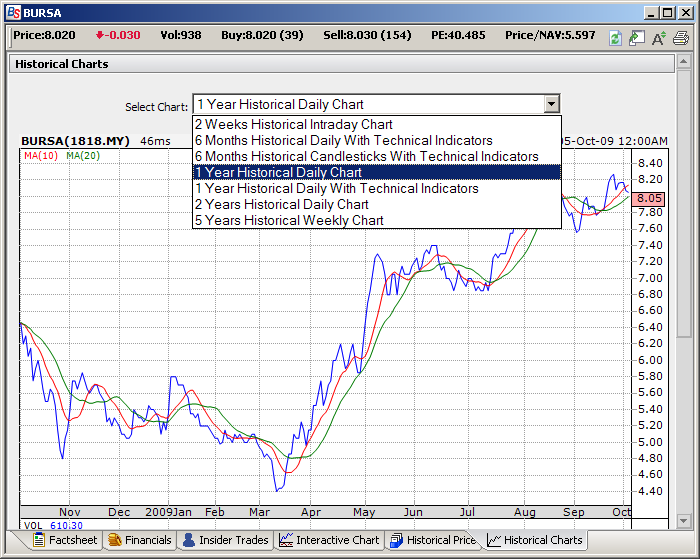Click the print icon
This screenshot has height=559, width=700.
click(681, 38)
